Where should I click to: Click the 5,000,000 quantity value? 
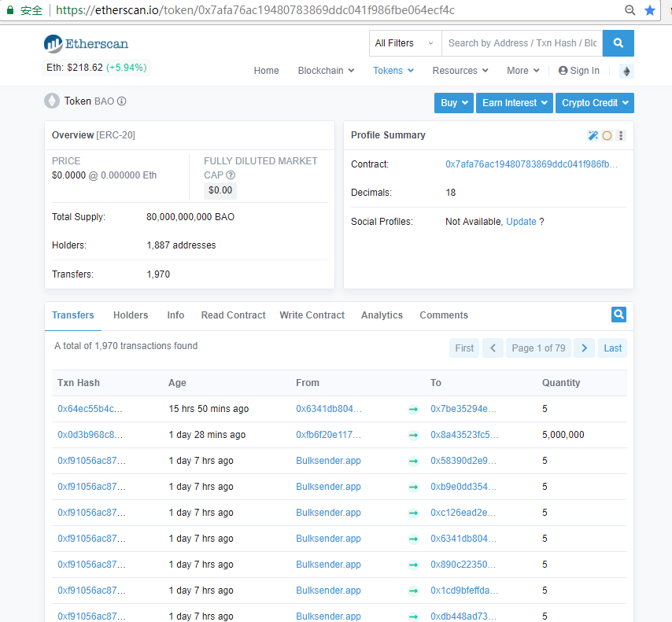(x=563, y=435)
